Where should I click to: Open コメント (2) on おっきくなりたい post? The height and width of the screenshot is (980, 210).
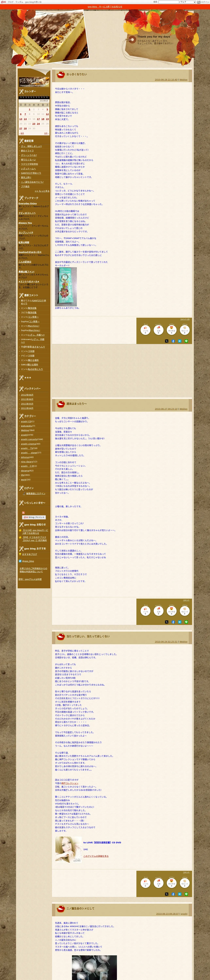185,319
